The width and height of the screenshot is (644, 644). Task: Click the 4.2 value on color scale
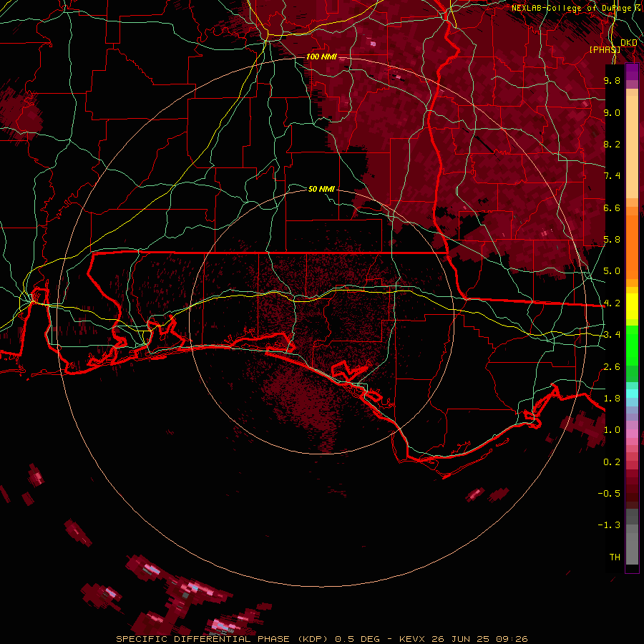coord(612,303)
